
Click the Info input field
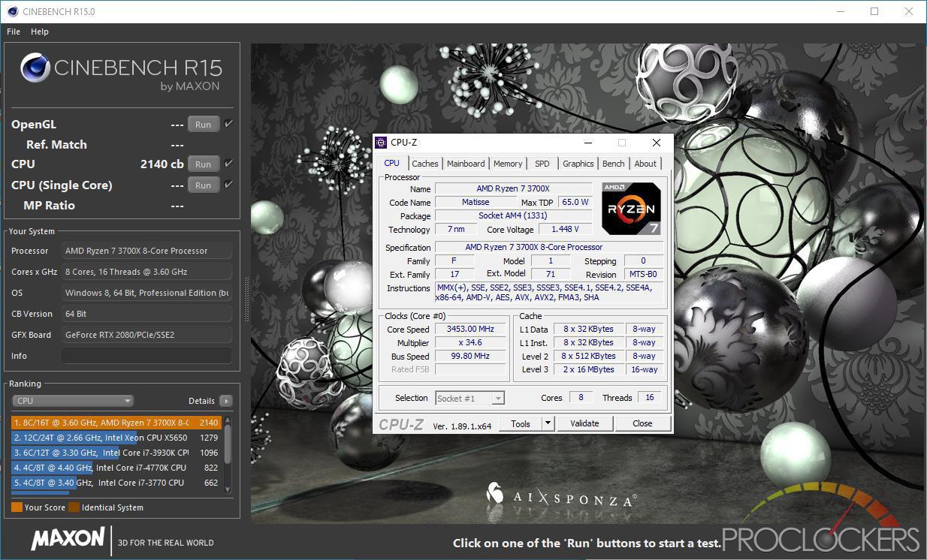pos(146,356)
